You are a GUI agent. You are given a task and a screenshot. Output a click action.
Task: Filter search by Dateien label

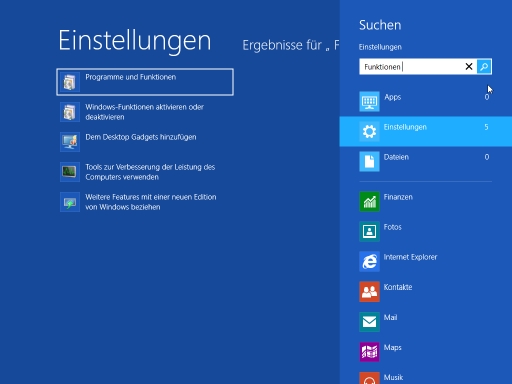(x=396, y=157)
